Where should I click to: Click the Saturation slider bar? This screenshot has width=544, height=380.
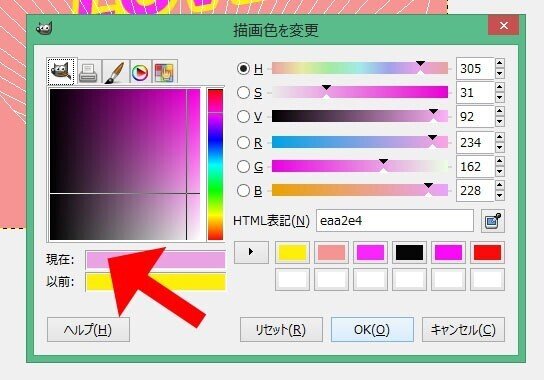pyautogui.click(x=360, y=92)
